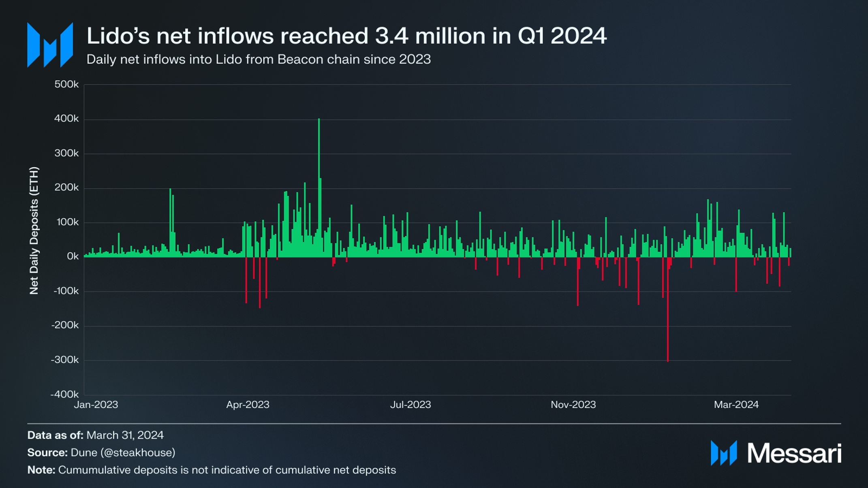The height and width of the screenshot is (488, 868).
Task: Click the Nov-2023 x-axis label
Action: pos(573,405)
